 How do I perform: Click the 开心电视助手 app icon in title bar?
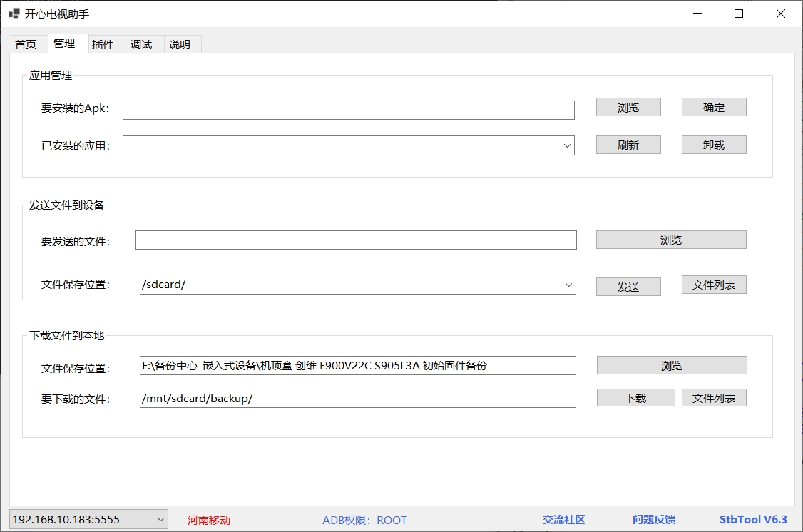[14, 14]
